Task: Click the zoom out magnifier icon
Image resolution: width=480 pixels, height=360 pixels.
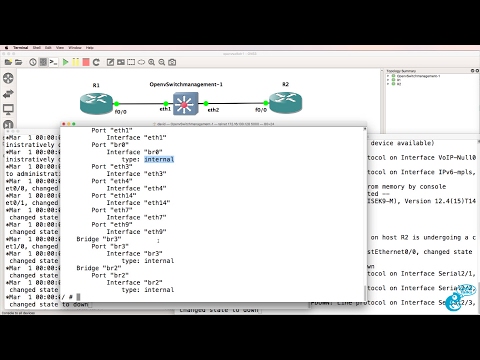Action: click(162, 62)
